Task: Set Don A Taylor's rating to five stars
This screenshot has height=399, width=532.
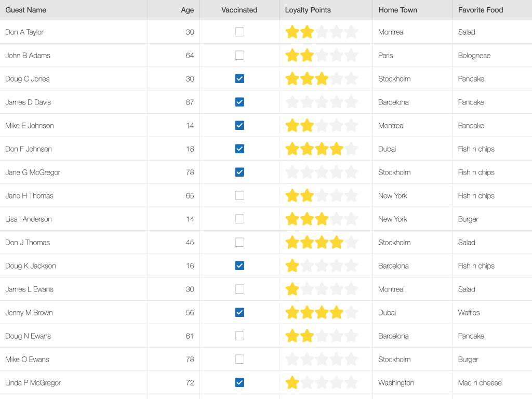Action: click(351, 32)
